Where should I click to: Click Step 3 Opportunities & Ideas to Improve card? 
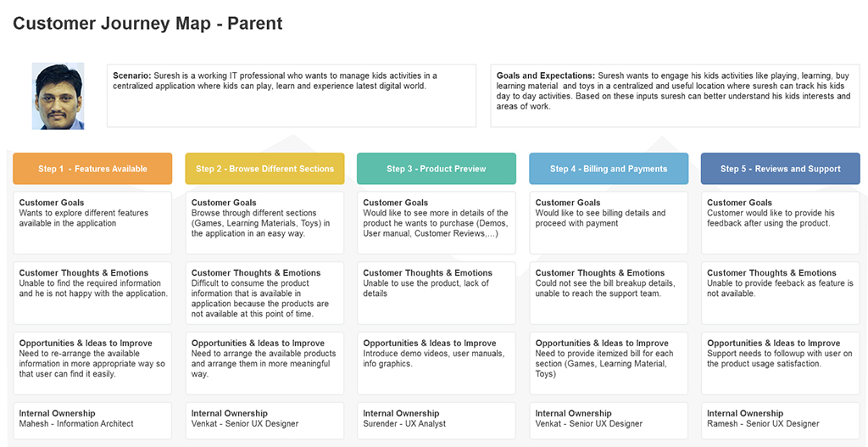(437, 363)
